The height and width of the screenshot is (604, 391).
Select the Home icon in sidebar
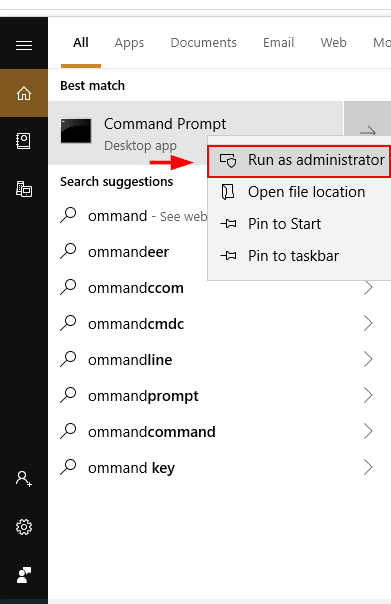[24, 93]
